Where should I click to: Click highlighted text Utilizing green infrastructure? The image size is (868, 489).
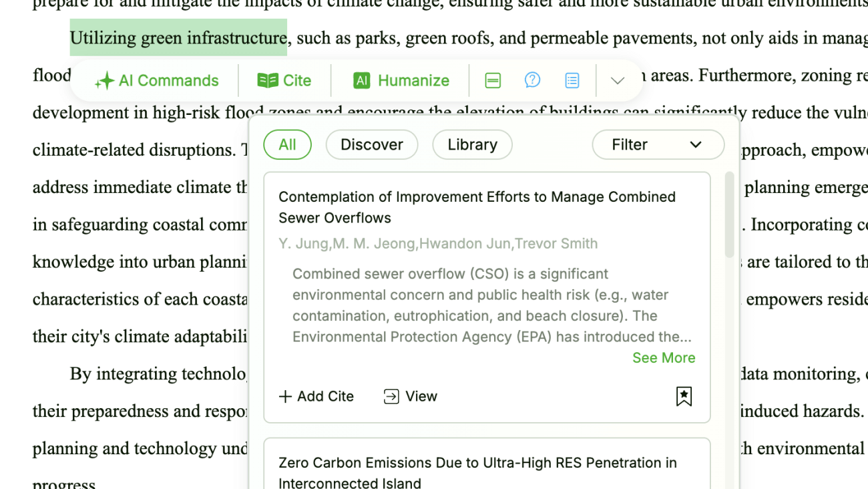pos(178,37)
